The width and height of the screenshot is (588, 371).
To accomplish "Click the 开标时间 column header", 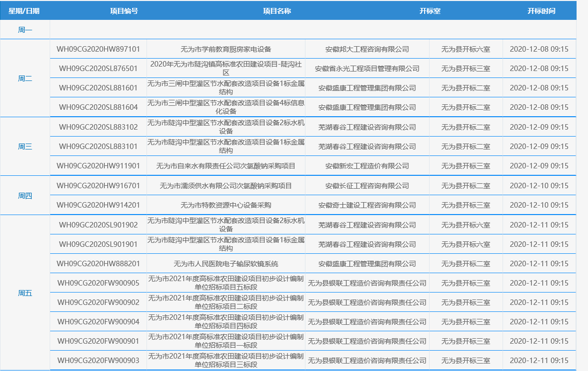I will point(541,11).
